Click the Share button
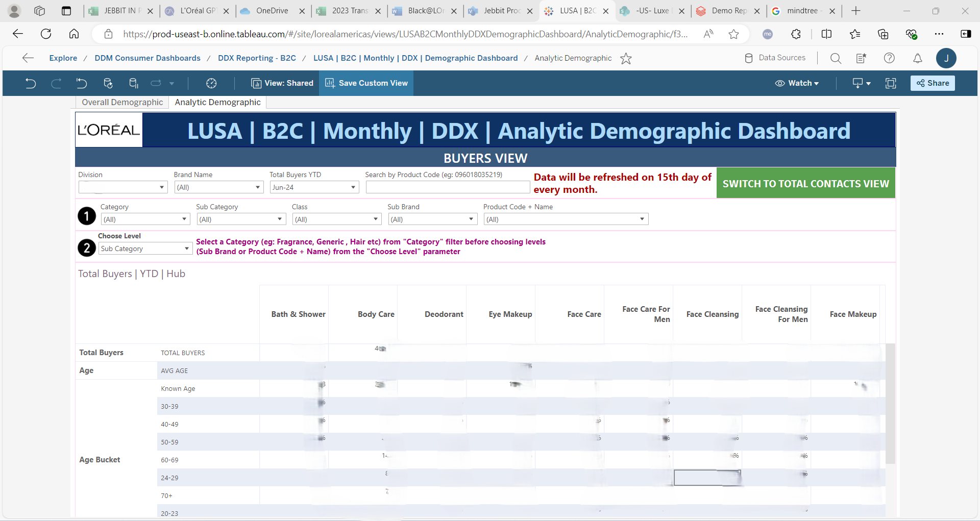The width and height of the screenshot is (980, 521). pos(933,83)
